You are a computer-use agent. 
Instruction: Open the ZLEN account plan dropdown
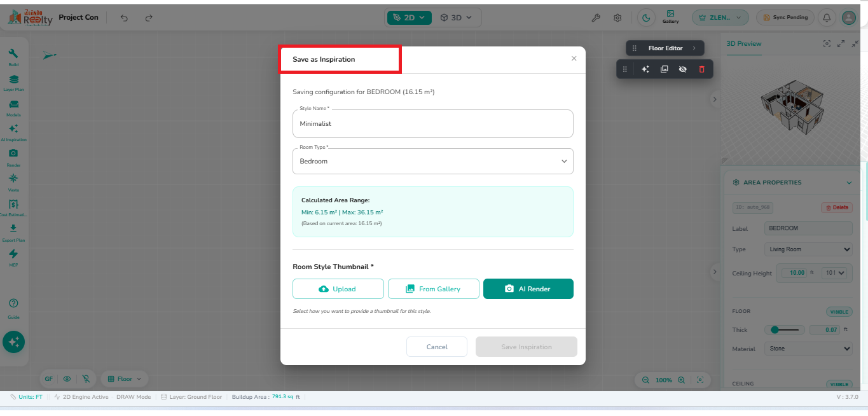[x=721, y=18]
